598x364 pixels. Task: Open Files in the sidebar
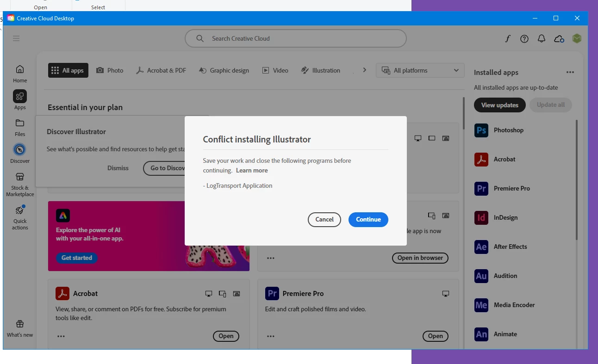click(20, 127)
